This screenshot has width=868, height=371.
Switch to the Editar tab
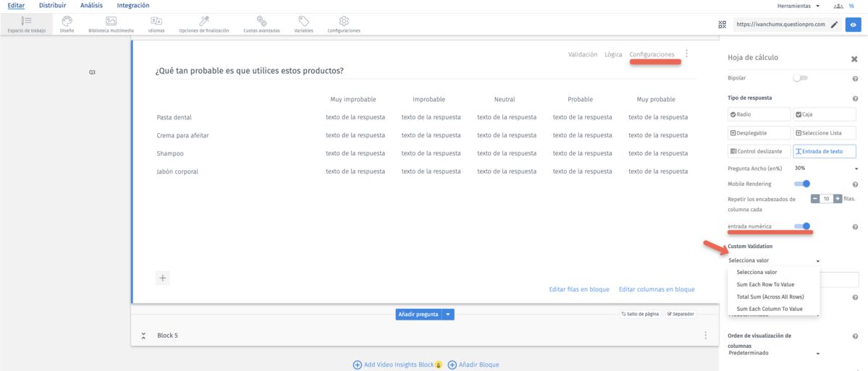[x=17, y=6]
